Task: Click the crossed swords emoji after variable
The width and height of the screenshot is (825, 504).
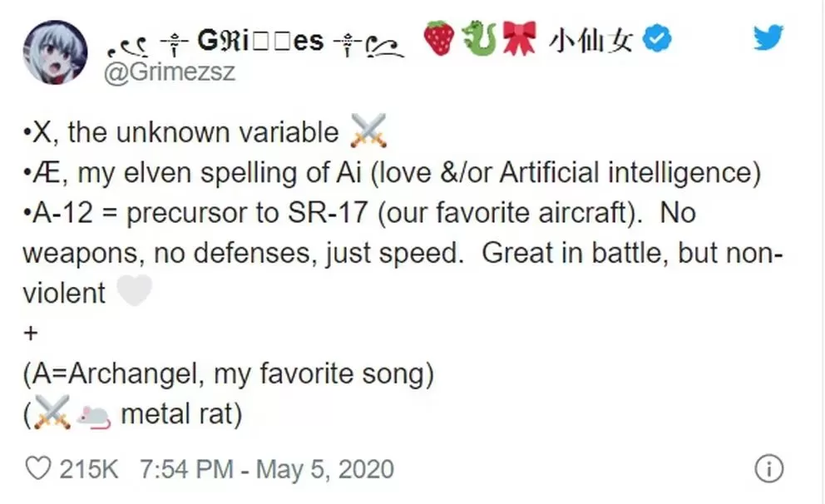Action: click(x=368, y=131)
